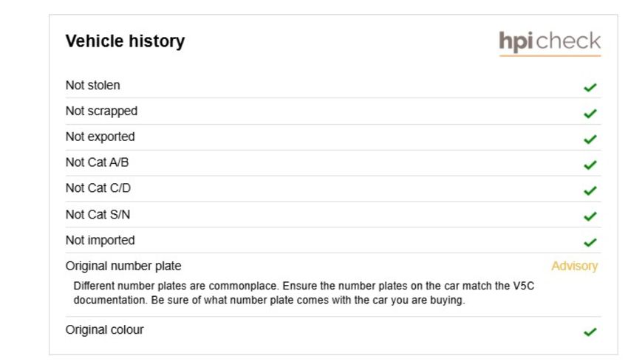Click the Not stolen label
This screenshot has height=364, width=628.
coord(93,86)
